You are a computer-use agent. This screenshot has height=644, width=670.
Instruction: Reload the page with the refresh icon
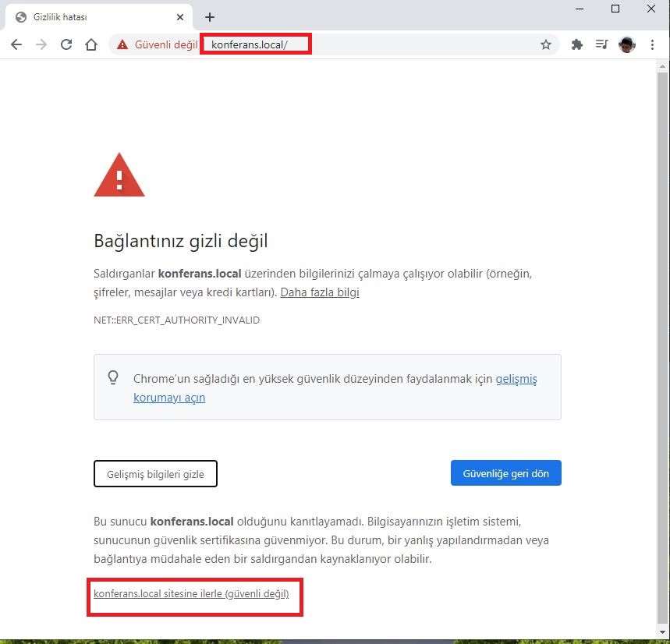coord(66,44)
